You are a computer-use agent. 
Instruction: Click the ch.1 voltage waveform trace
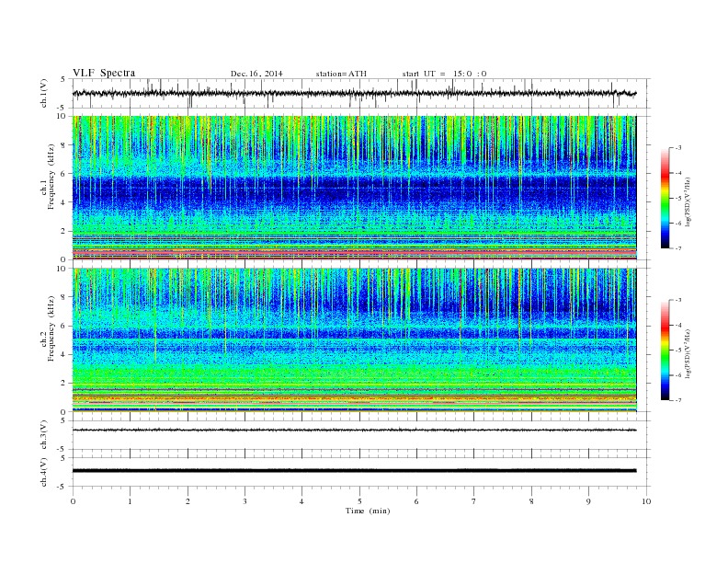tap(354, 93)
